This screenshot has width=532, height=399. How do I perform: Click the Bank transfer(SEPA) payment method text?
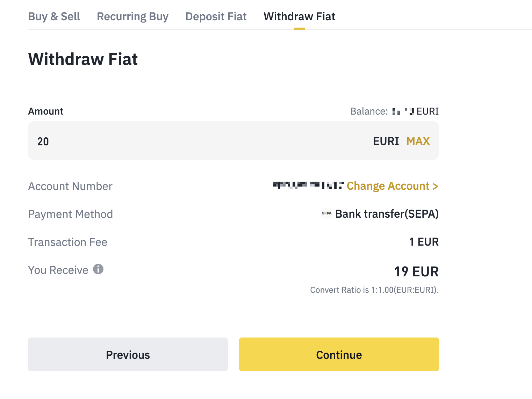pos(387,214)
